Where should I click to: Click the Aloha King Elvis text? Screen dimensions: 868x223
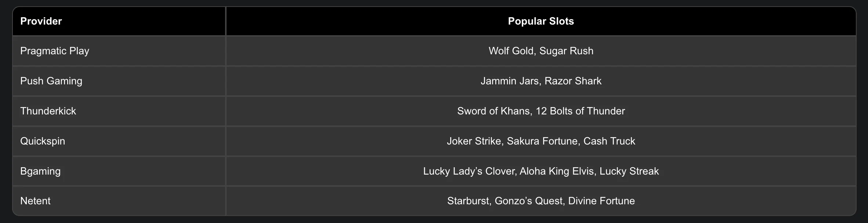pyautogui.click(x=557, y=171)
